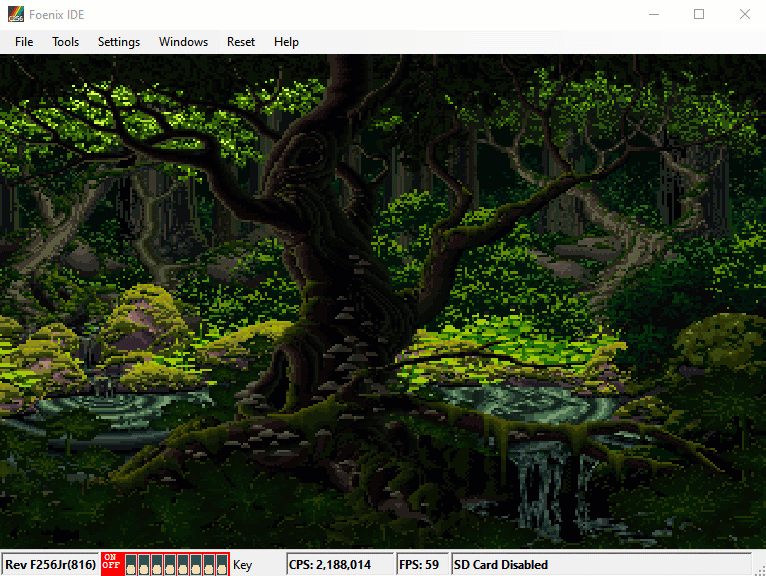Click the ON OFF DIP switch label
Image resolution: width=766 pixels, height=576 pixels.
tap(111, 561)
